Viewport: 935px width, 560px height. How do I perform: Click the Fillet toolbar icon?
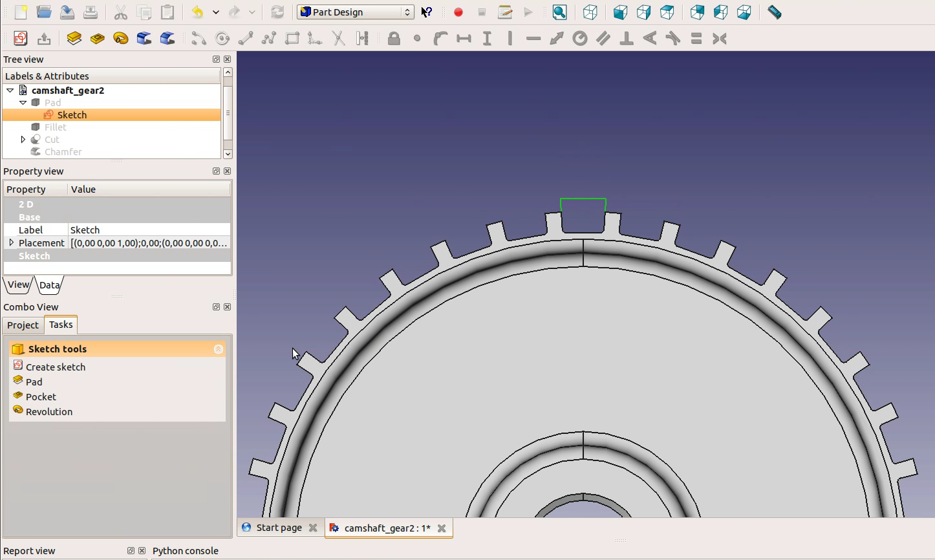(144, 39)
